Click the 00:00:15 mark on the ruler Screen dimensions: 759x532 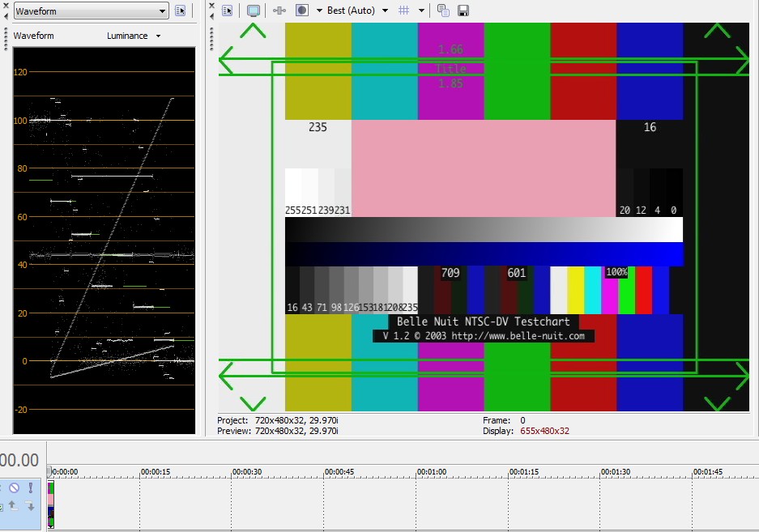pyautogui.click(x=156, y=471)
